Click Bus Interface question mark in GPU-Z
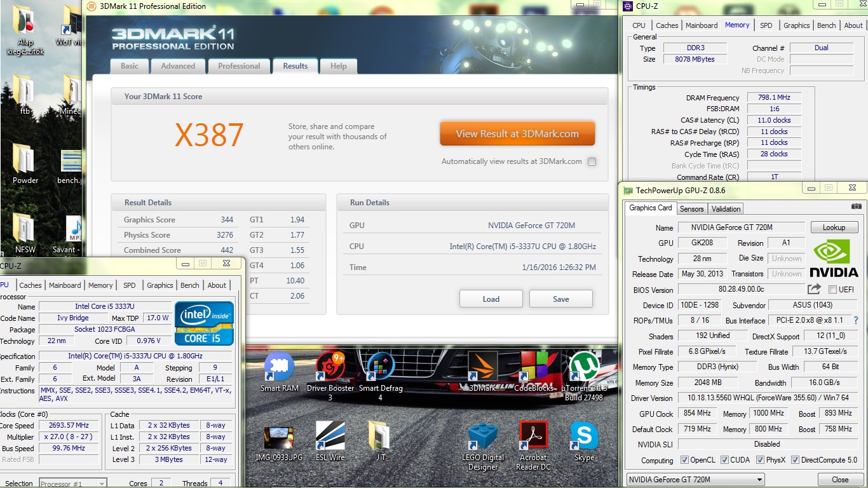This screenshot has height=488, width=868. (855, 320)
